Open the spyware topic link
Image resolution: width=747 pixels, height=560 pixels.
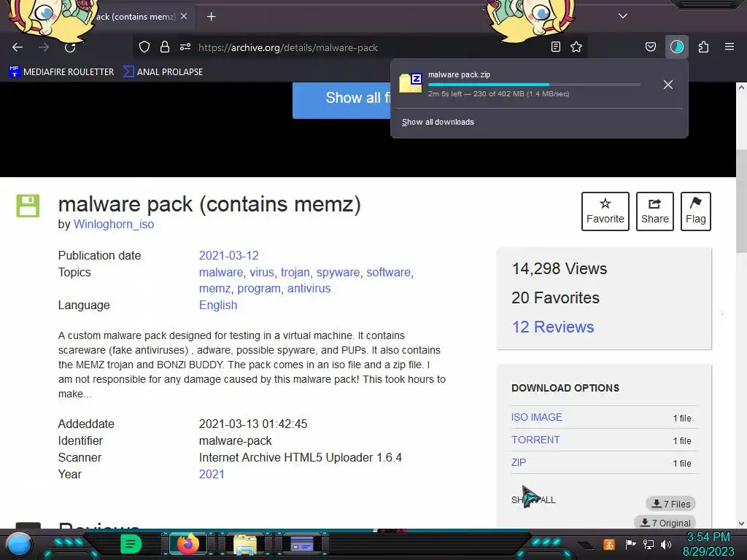338,273
